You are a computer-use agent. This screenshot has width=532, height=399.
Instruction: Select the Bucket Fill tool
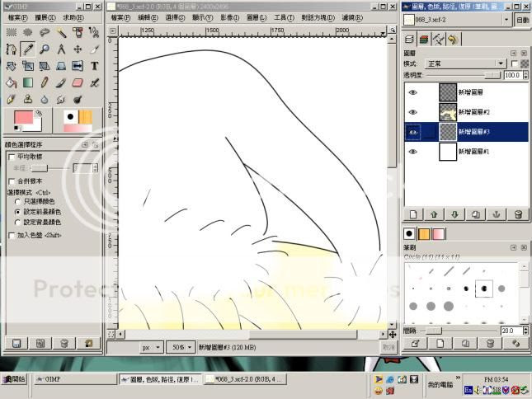click(x=12, y=82)
